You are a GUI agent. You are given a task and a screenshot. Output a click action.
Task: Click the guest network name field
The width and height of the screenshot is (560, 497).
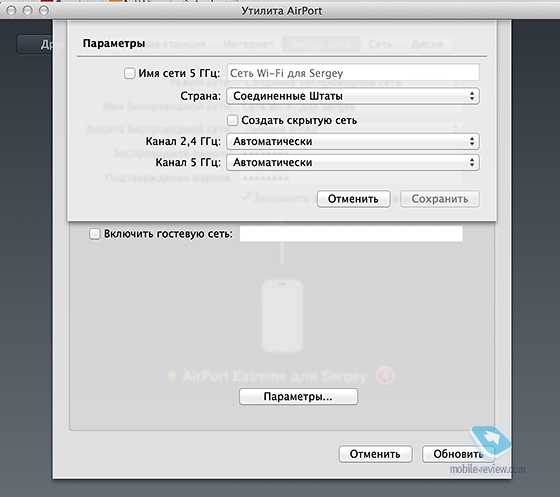coord(351,234)
